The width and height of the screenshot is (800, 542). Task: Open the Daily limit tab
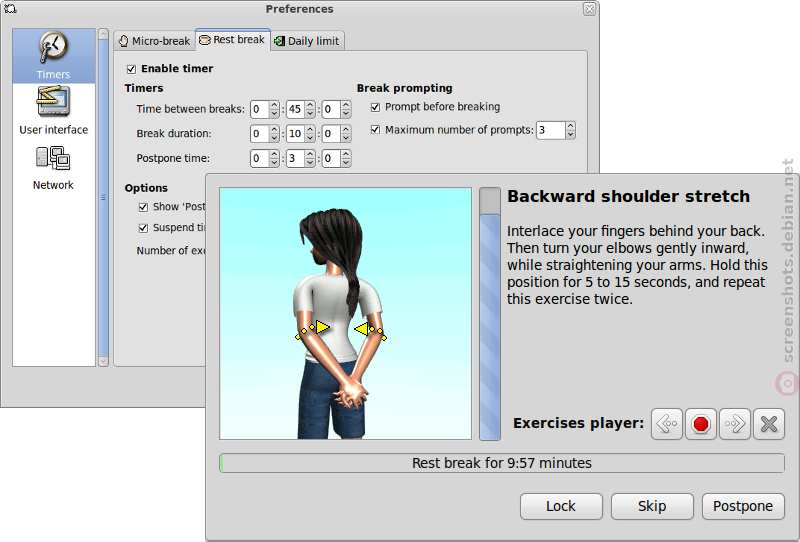tap(308, 41)
